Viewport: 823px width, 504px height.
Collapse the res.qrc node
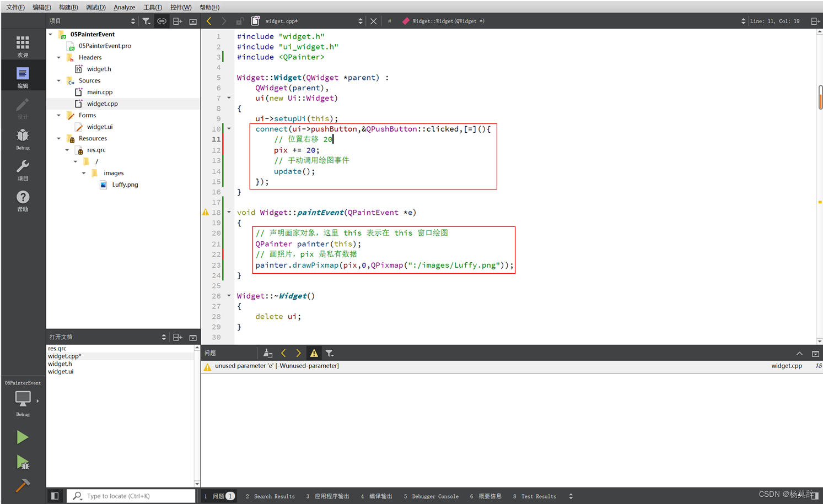67,150
